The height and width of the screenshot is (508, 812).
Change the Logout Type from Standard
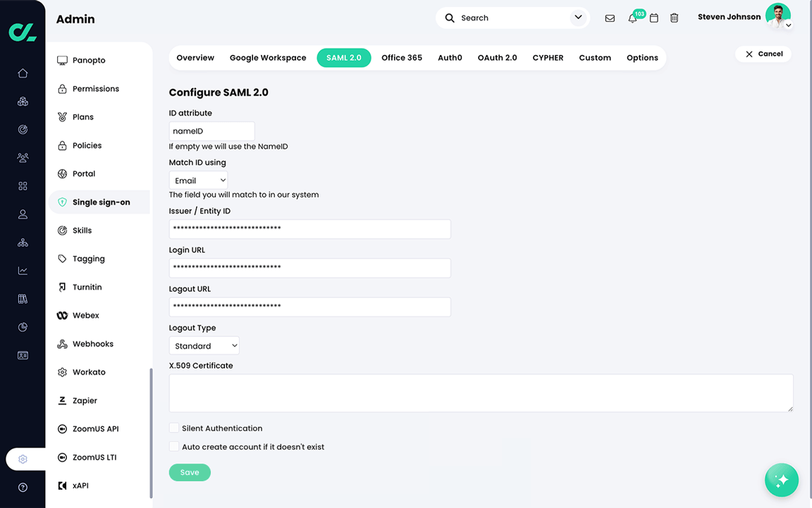pyautogui.click(x=204, y=345)
